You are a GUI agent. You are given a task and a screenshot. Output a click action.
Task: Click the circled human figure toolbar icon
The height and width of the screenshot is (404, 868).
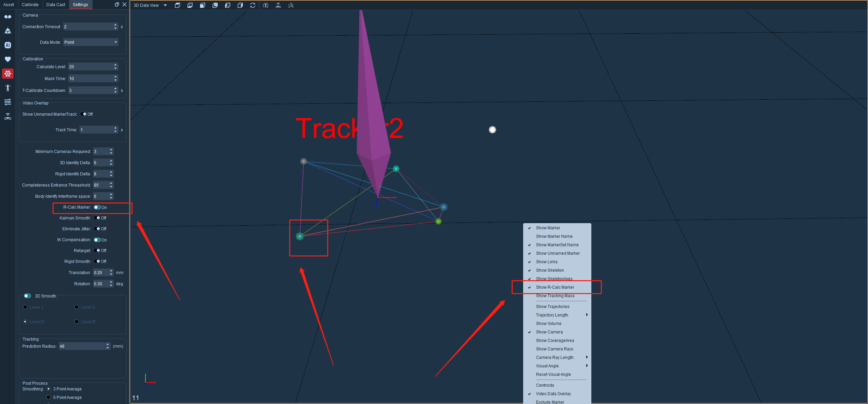click(x=265, y=5)
